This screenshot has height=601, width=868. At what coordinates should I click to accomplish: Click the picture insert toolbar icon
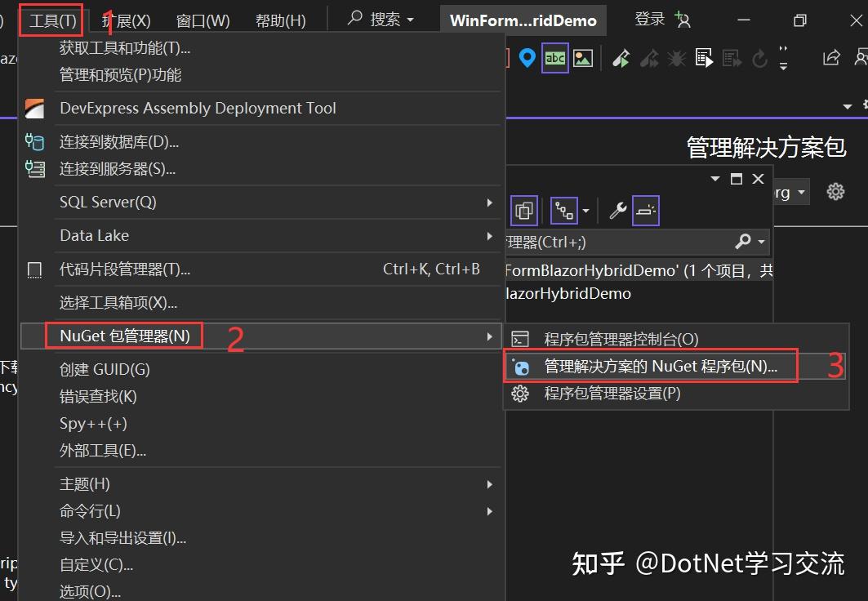click(x=581, y=57)
